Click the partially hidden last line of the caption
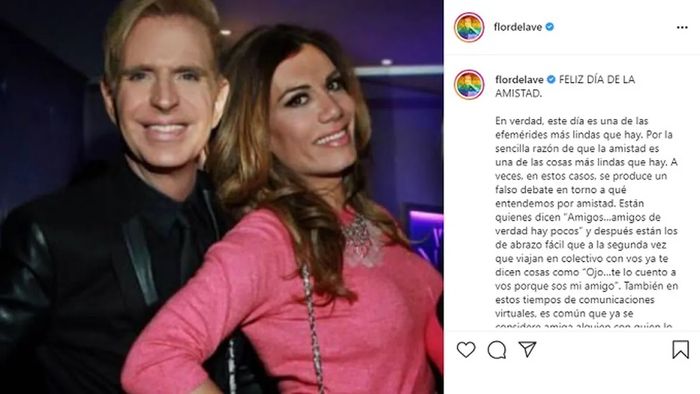This screenshot has height=394, width=700. tap(583, 326)
